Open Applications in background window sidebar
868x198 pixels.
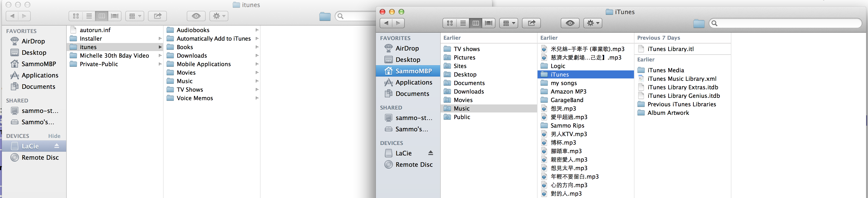pos(34,75)
